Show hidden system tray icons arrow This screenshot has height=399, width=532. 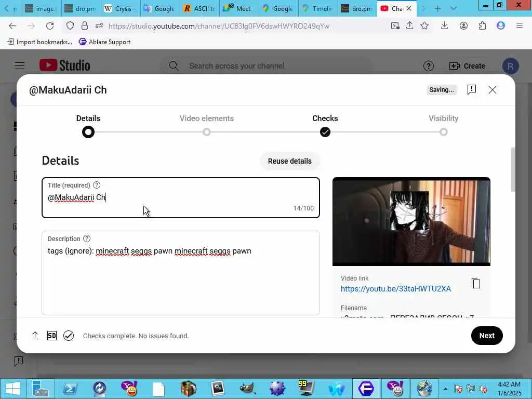445,389
